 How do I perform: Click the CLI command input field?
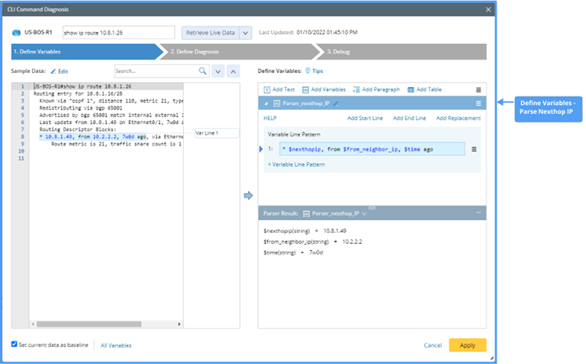(x=118, y=33)
